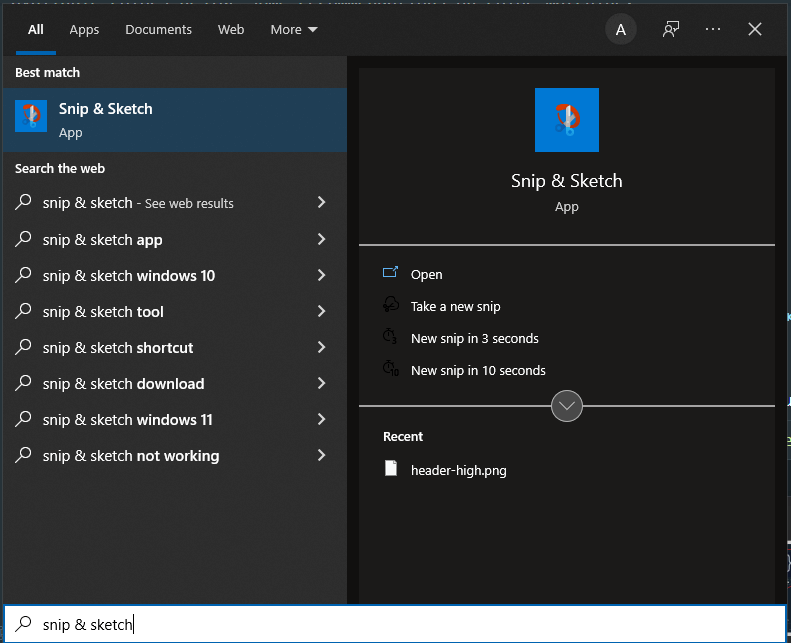Expand arrow for snip & sketch windows 11
The width and height of the screenshot is (791, 643).
pyautogui.click(x=321, y=419)
